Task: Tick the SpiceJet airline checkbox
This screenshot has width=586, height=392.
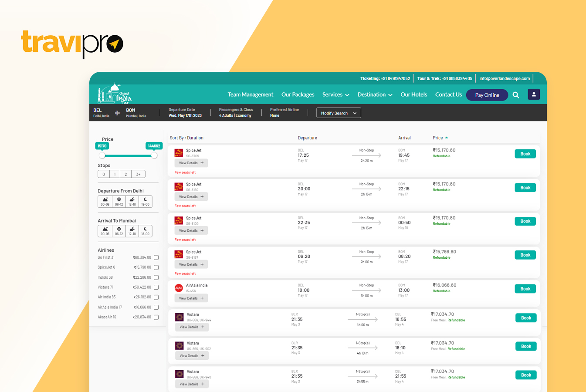Action: tap(156, 267)
